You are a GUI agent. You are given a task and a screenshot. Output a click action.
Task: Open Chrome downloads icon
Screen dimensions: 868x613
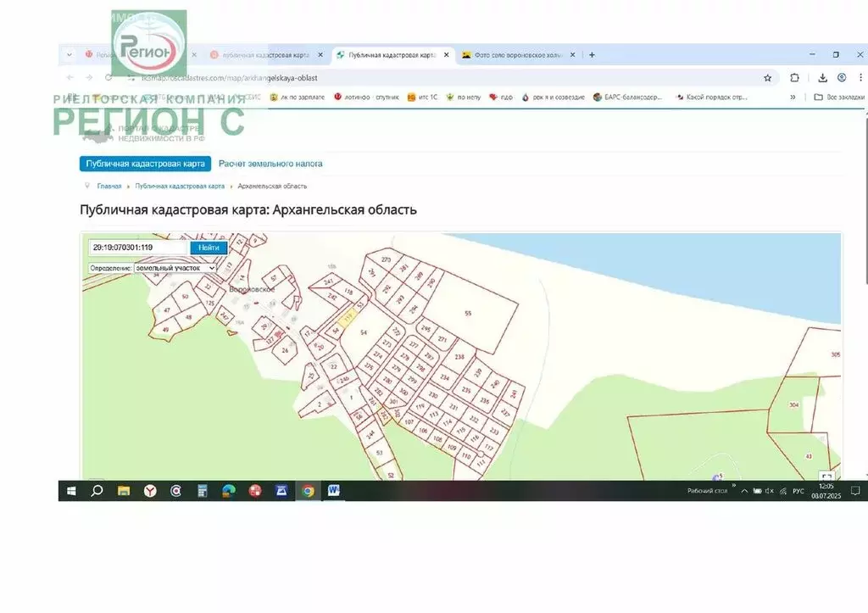click(822, 78)
